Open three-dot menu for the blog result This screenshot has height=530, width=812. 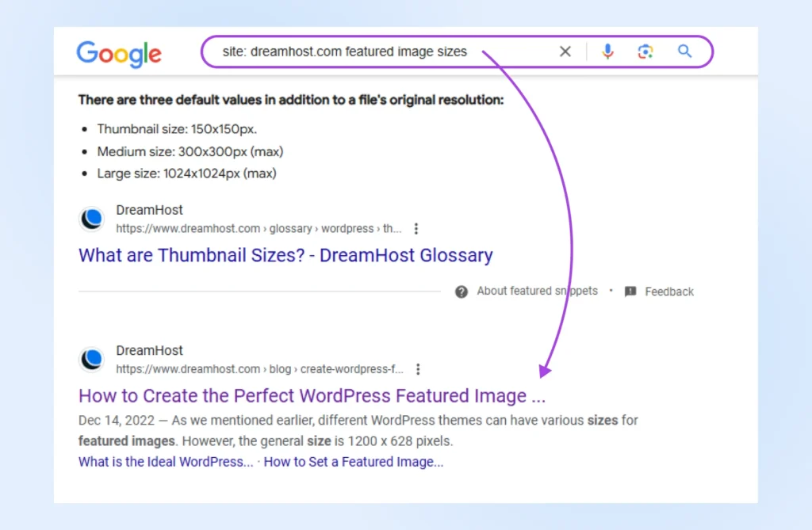click(418, 369)
